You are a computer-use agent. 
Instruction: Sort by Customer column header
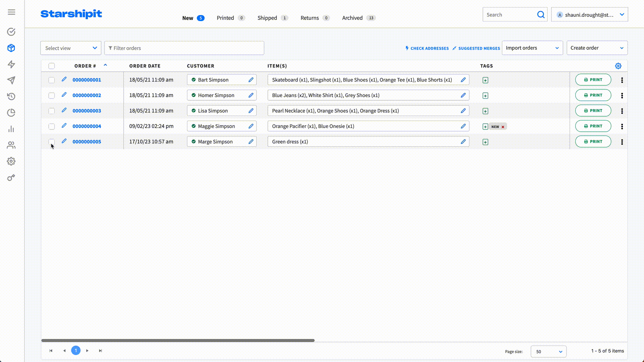(x=201, y=66)
